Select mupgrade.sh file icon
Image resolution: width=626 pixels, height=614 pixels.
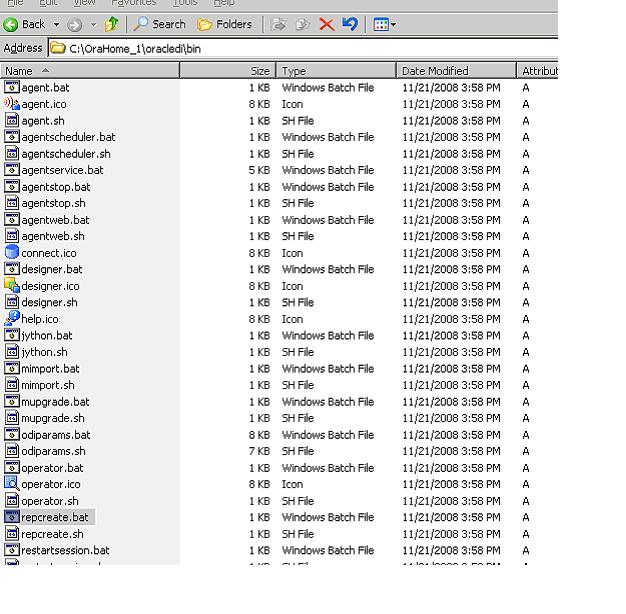tap(12, 418)
